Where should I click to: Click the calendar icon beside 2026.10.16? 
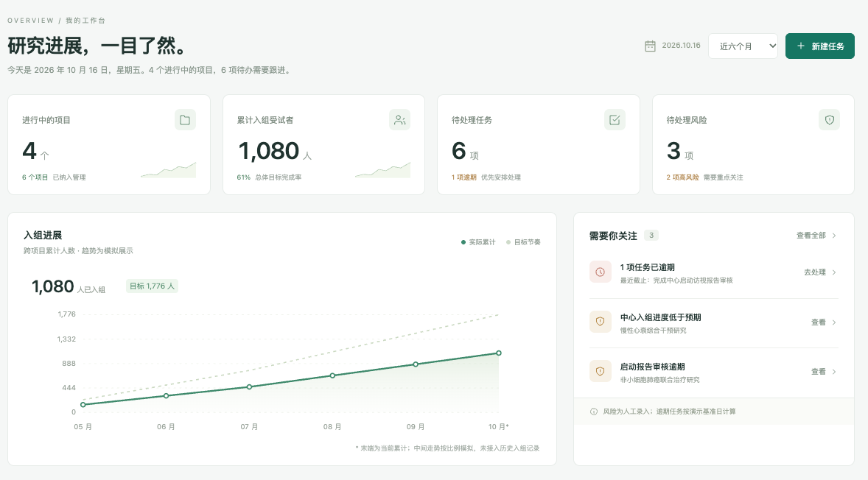click(650, 46)
